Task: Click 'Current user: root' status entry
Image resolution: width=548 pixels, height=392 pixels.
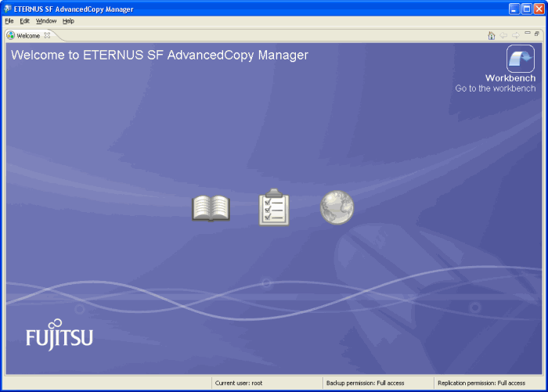Action: tap(239, 383)
